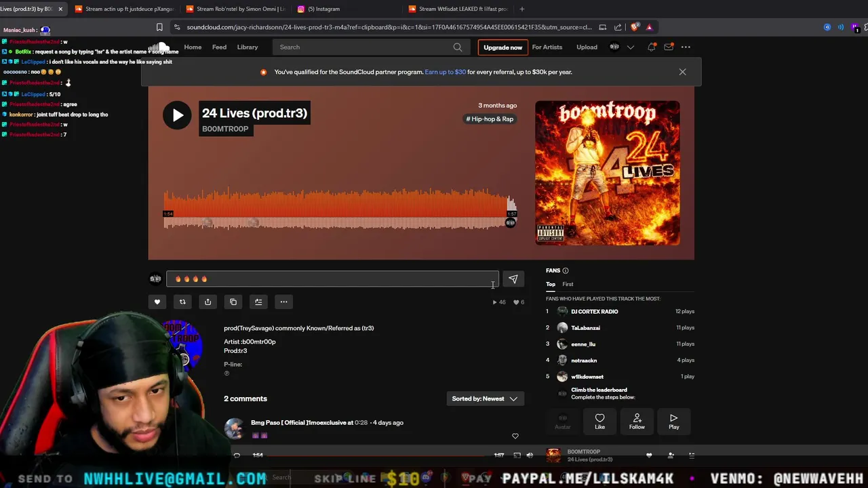Open the For Artists link
The height and width of the screenshot is (488, 868).
547,47
